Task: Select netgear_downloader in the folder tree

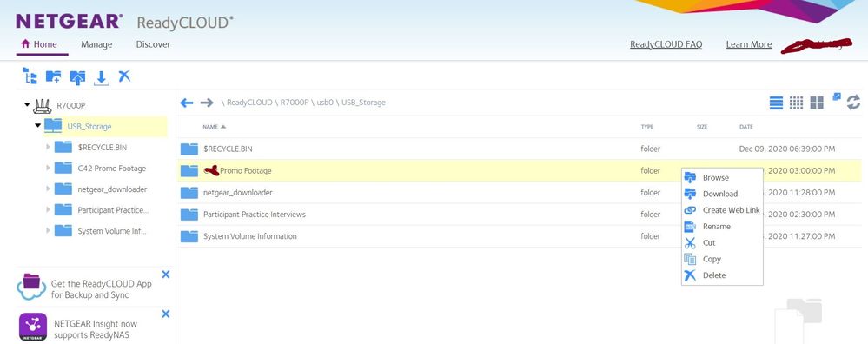Action: (x=112, y=189)
